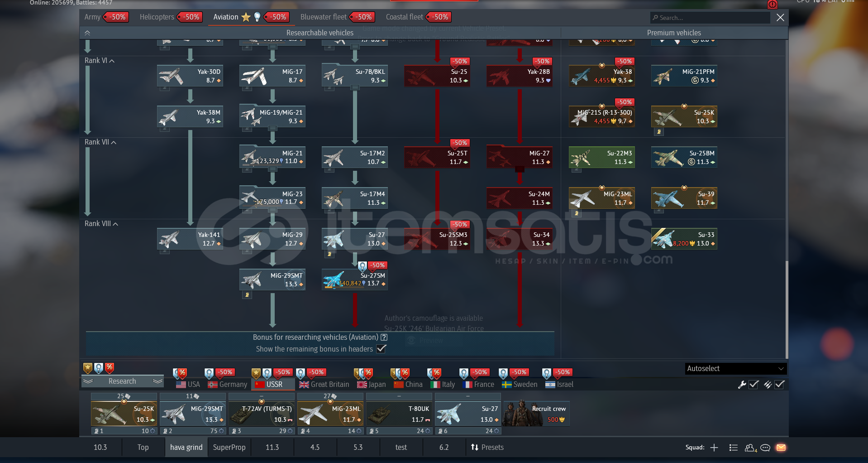Select the test preset
The height and width of the screenshot is (463, 868).
pos(401,447)
